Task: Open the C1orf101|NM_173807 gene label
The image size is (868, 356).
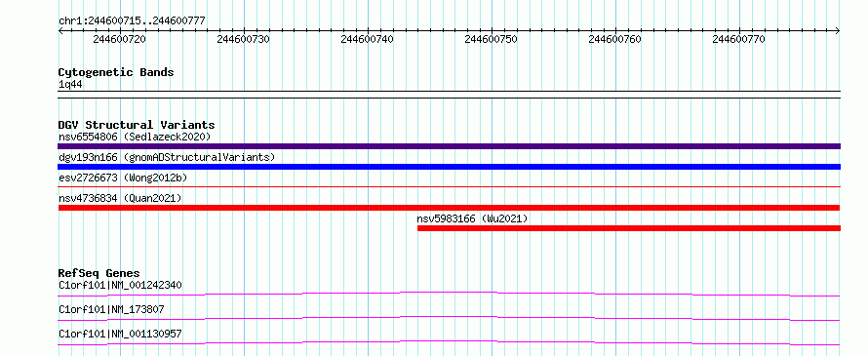Action: [x=111, y=309]
